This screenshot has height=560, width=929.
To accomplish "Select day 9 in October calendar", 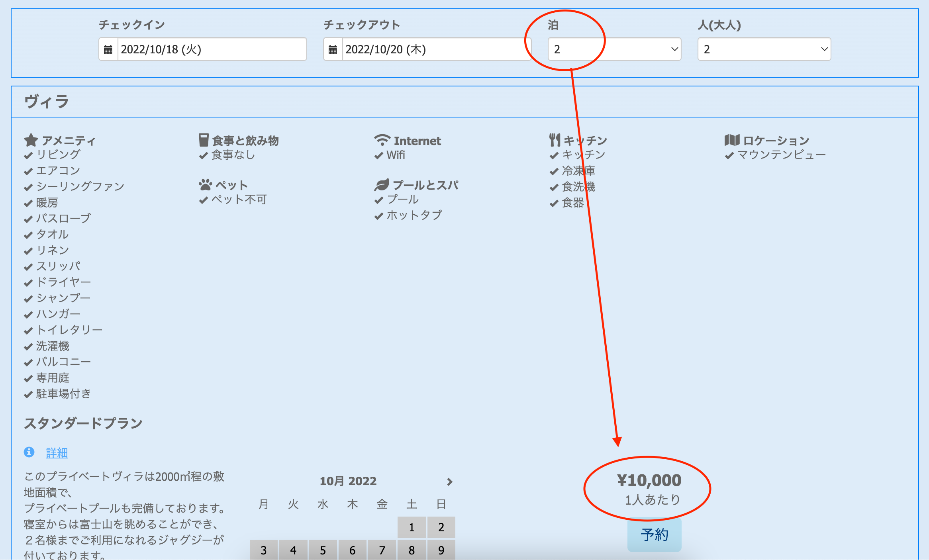I will pyautogui.click(x=441, y=550).
